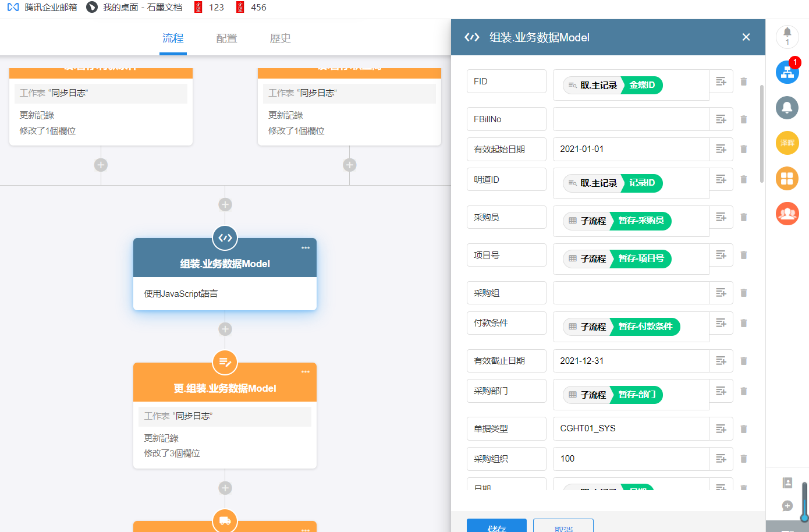The height and width of the screenshot is (532, 809).
Task: Expand field picker for 有效起始日期 row
Action: 721,149
